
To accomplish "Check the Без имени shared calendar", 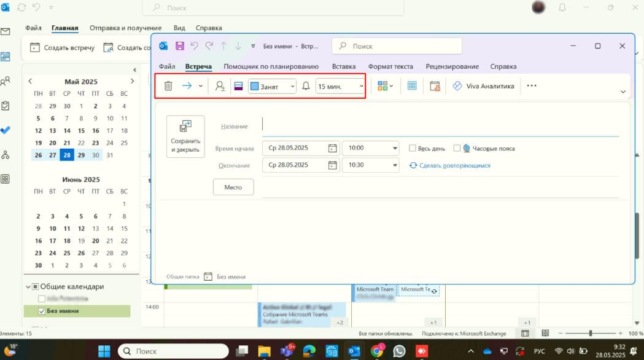I will point(41,311).
